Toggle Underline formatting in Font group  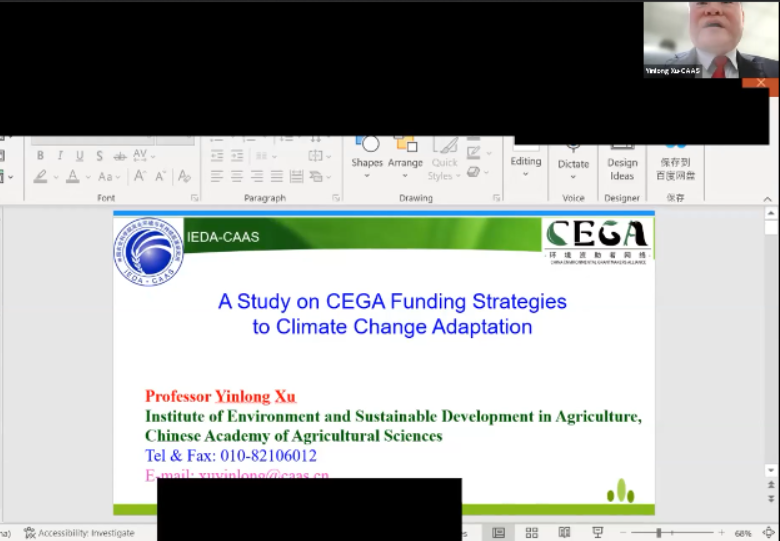pos(80,156)
